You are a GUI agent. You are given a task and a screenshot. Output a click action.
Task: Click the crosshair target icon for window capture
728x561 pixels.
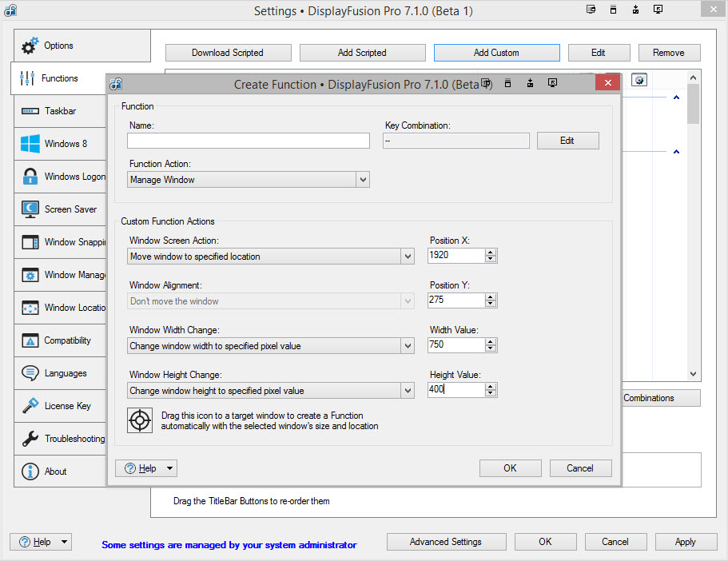(x=140, y=420)
